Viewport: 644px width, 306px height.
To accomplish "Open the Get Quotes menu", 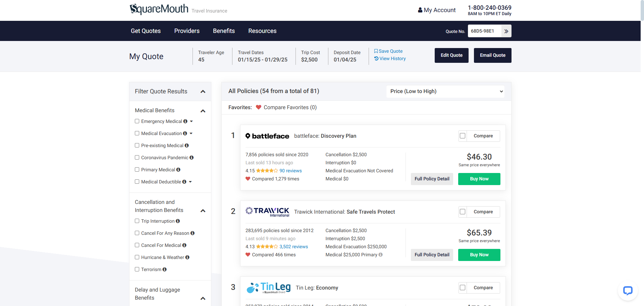I will [146, 31].
